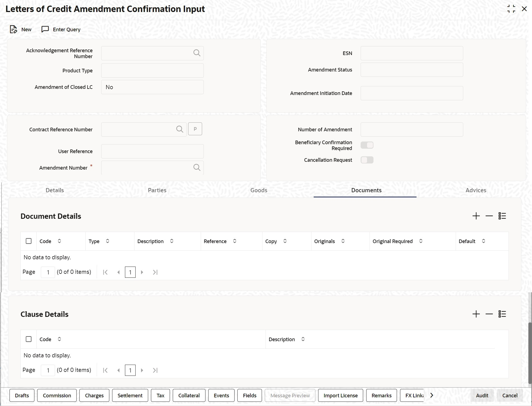Go to previous page of Clause Details

pyautogui.click(x=119, y=370)
